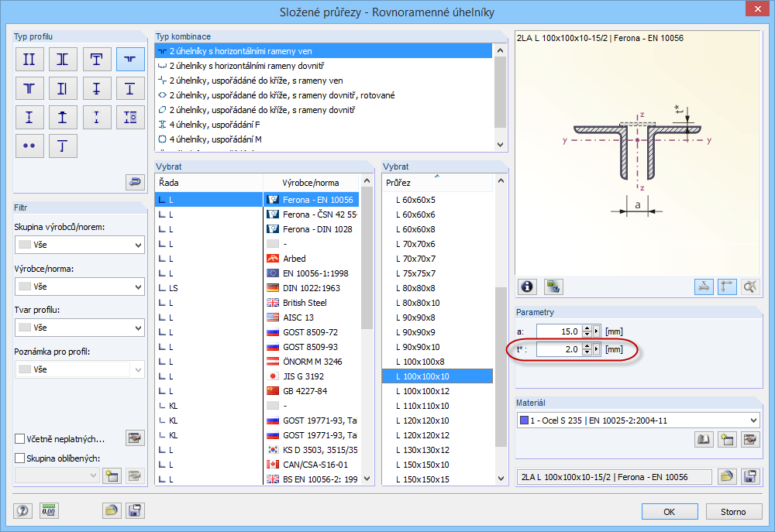Image resolution: width=775 pixels, height=532 pixels.
Task: Select '4 úhelníky, uspořádání M' combination
Action: click(x=324, y=139)
